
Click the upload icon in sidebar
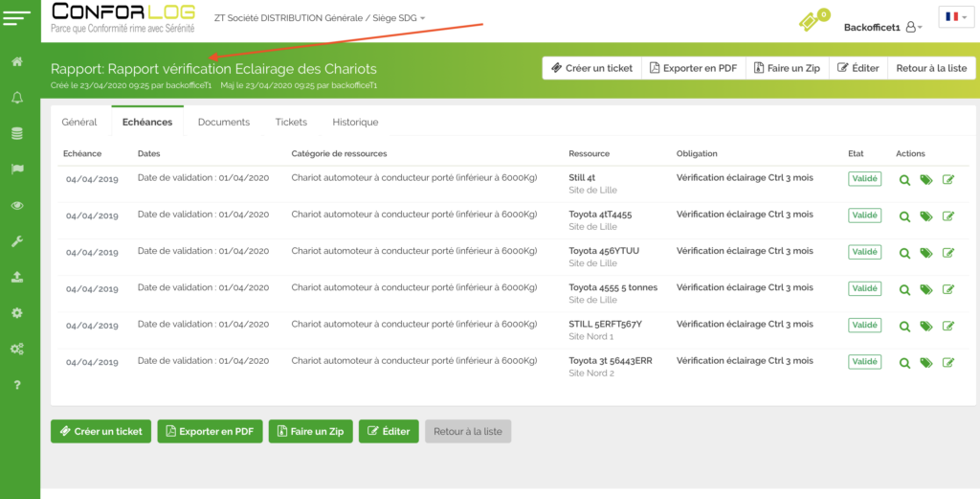pyautogui.click(x=17, y=277)
